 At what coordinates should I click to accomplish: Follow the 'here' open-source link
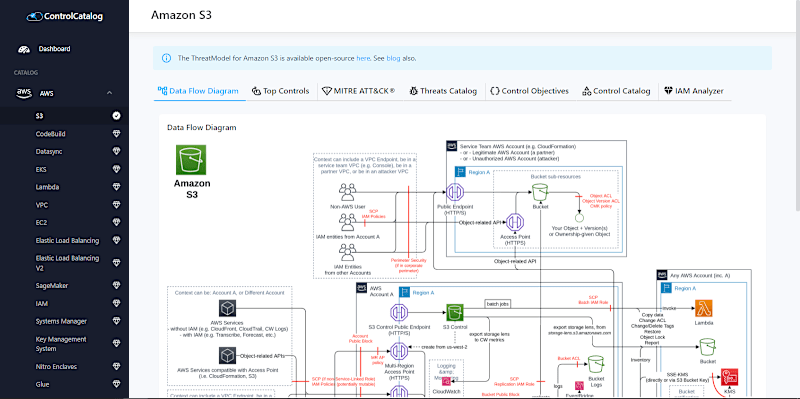pyautogui.click(x=363, y=58)
